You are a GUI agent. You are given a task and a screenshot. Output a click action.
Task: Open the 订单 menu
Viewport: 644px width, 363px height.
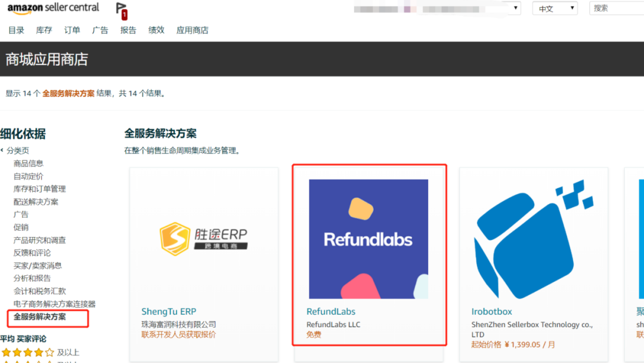point(72,30)
